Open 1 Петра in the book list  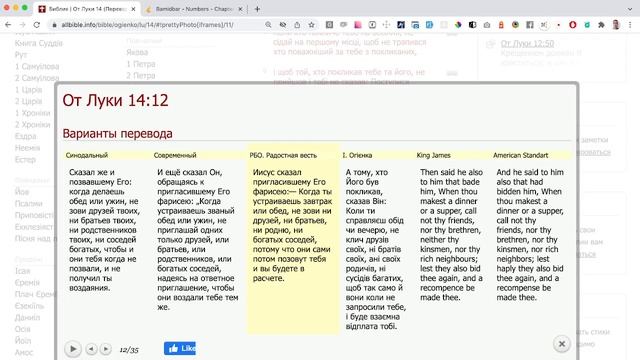point(141,64)
